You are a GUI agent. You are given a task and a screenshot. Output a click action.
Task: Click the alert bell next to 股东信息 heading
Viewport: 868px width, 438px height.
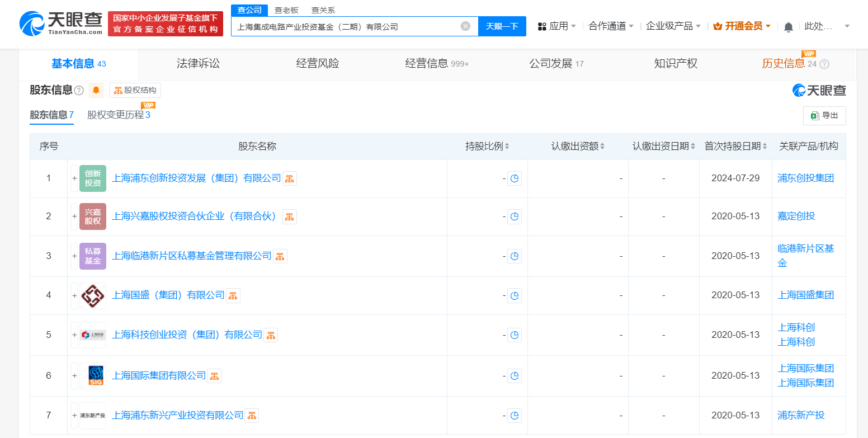96,90
